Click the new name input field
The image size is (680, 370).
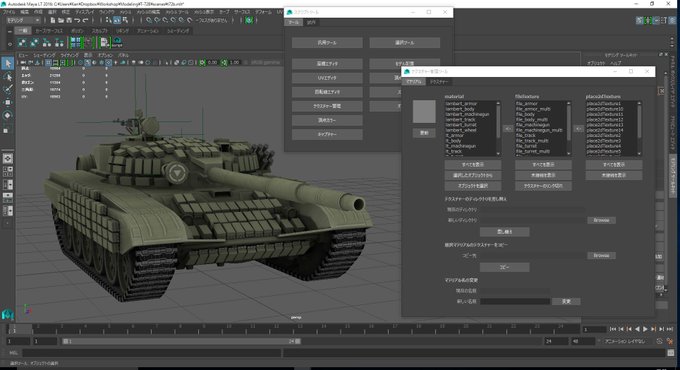[515, 301]
